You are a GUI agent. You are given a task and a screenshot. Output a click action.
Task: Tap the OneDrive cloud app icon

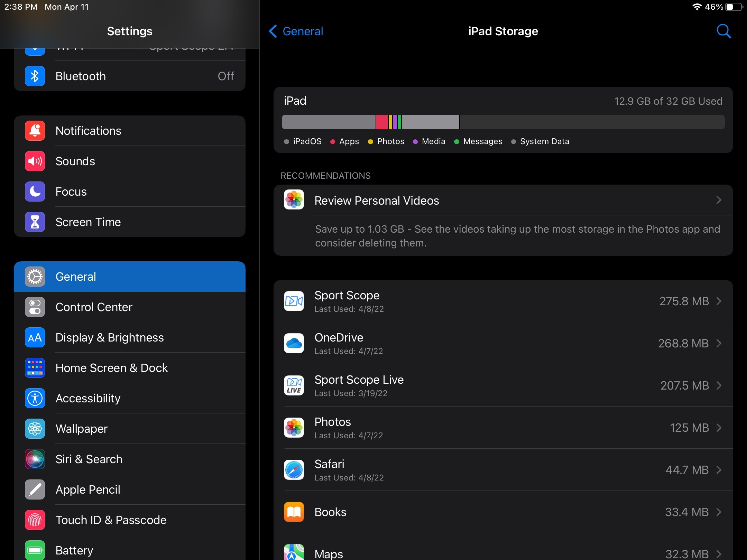(294, 343)
